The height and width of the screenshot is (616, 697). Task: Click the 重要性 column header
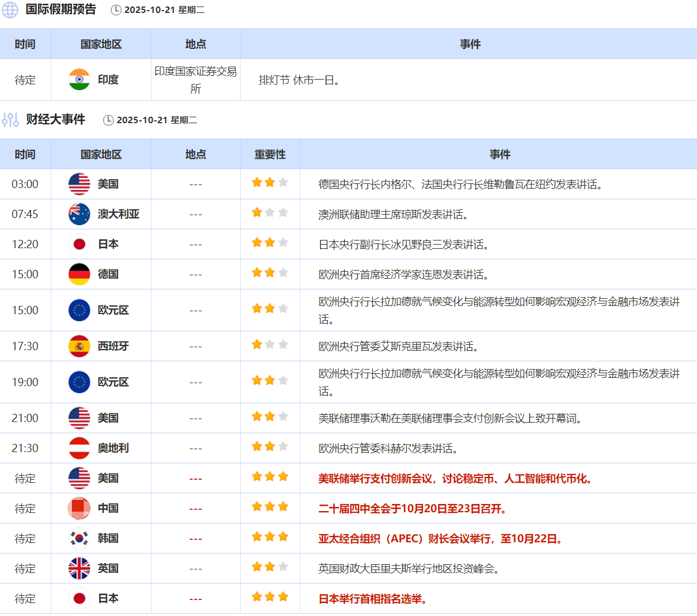pos(269,154)
